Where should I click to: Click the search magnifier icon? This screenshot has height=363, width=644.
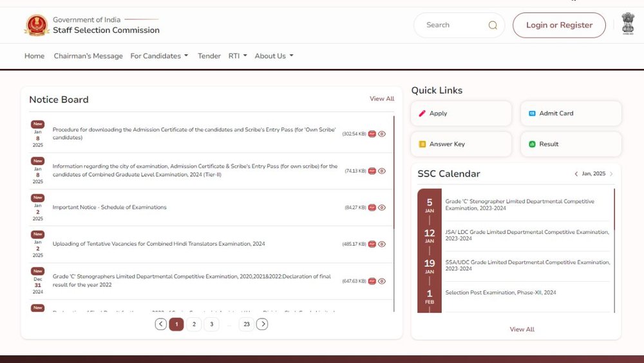click(493, 25)
